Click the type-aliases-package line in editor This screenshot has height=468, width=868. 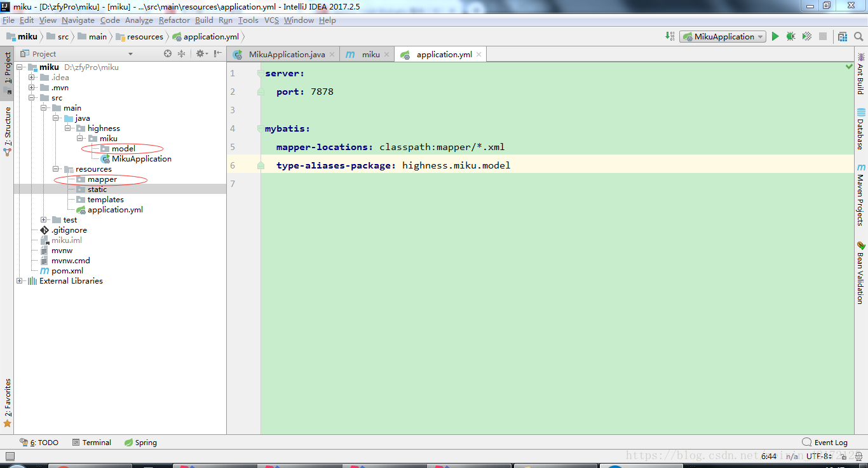click(393, 165)
